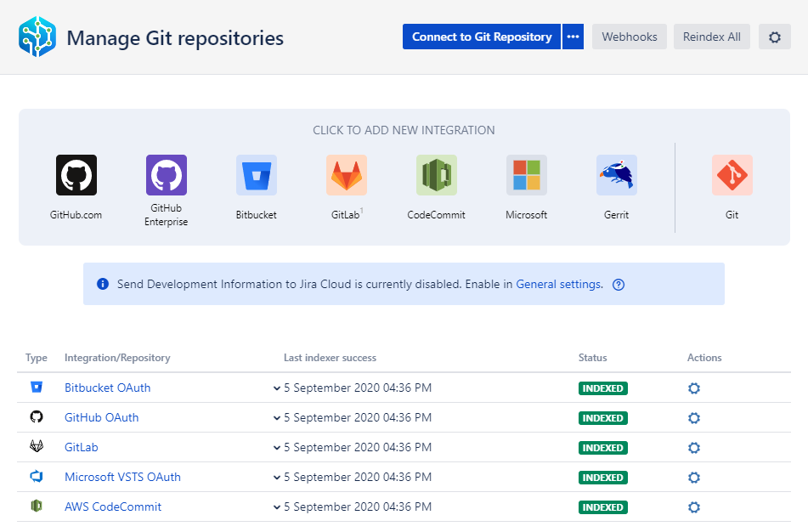Open the Webhooks page
This screenshot has width=808, height=532.
tap(630, 37)
